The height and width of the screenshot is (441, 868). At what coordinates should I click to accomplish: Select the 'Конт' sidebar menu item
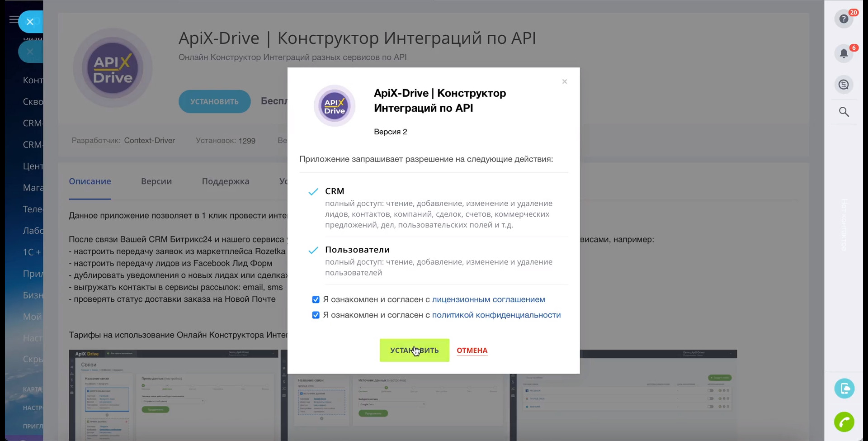pyautogui.click(x=33, y=80)
